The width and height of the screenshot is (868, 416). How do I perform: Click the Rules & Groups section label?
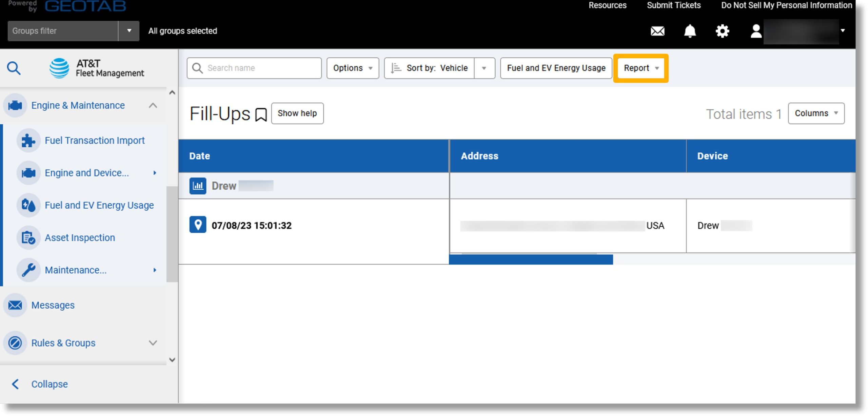pyautogui.click(x=63, y=343)
